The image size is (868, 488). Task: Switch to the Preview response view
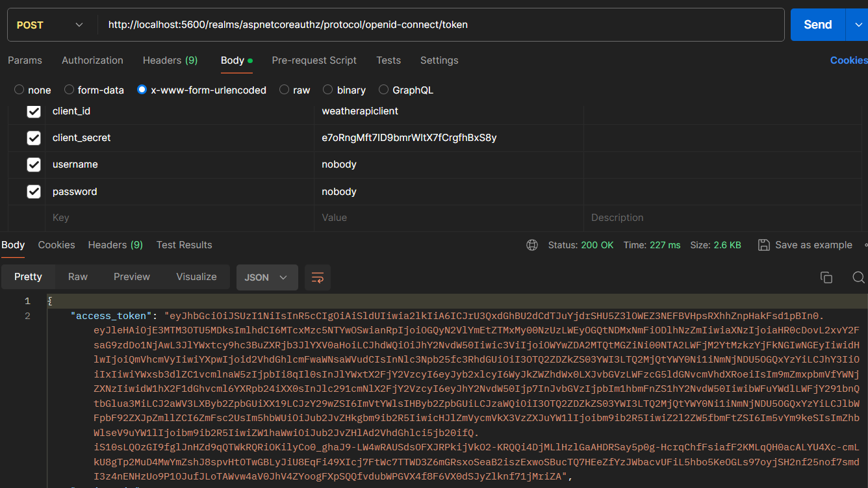[132, 277]
